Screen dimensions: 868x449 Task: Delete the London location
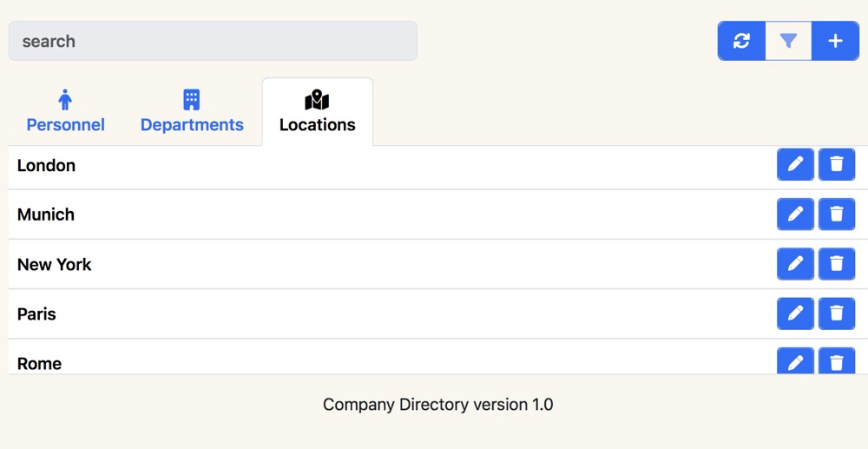coord(837,164)
